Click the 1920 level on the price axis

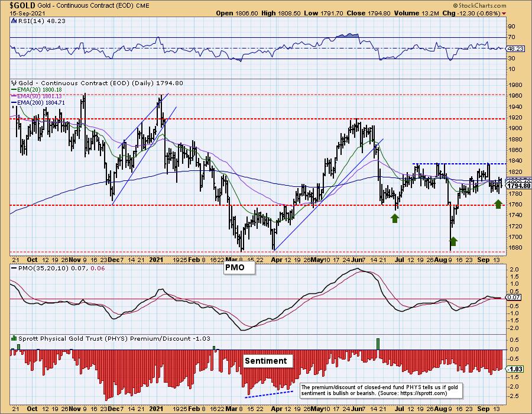pyautogui.click(x=515, y=118)
